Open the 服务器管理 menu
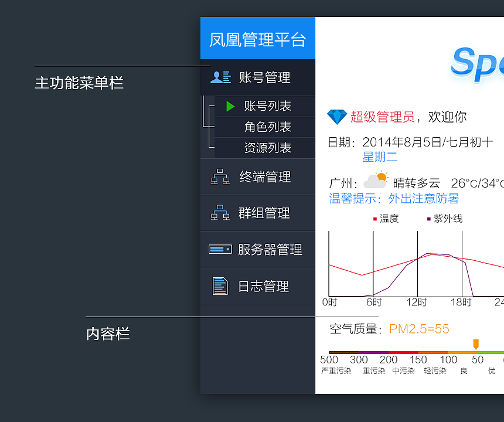 (257, 250)
